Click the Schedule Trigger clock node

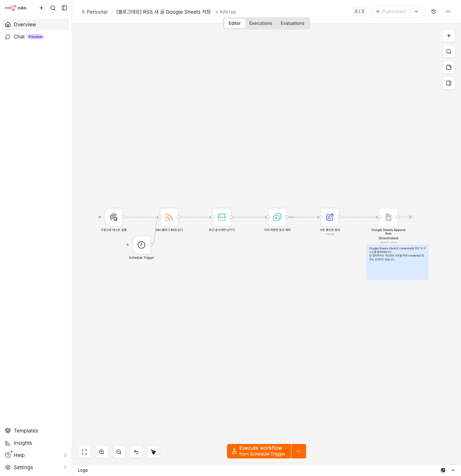[x=142, y=245]
